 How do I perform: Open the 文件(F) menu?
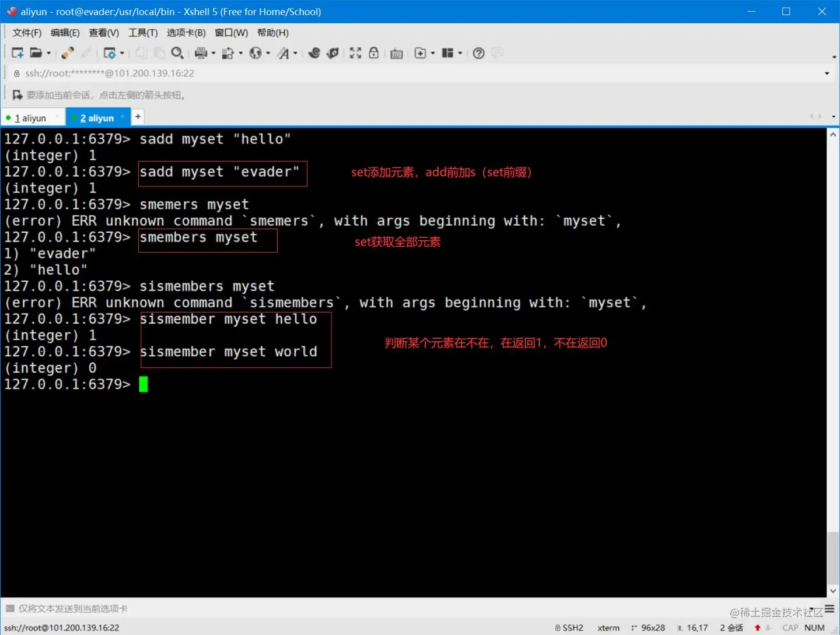click(x=27, y=33)
